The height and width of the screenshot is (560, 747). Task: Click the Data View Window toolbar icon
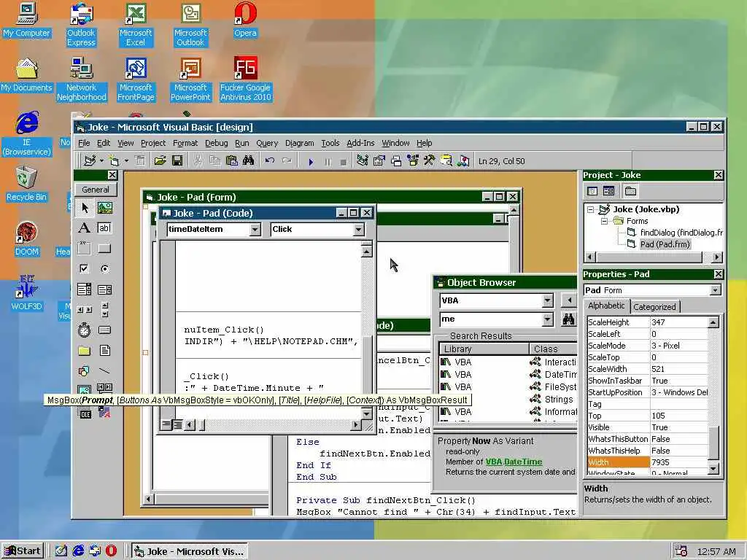point(446,161)
